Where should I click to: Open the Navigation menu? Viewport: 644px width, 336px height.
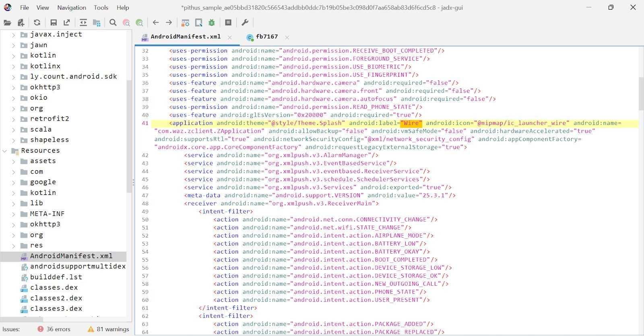72,8
